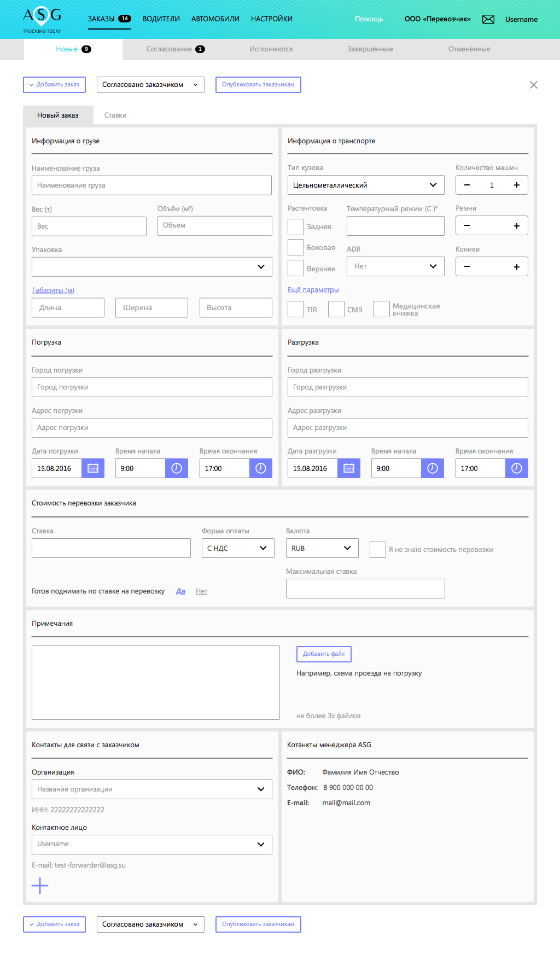
Task: Open bottom 'Согласовано заказчиком' status dropdown
Action: tap(150, 924)
